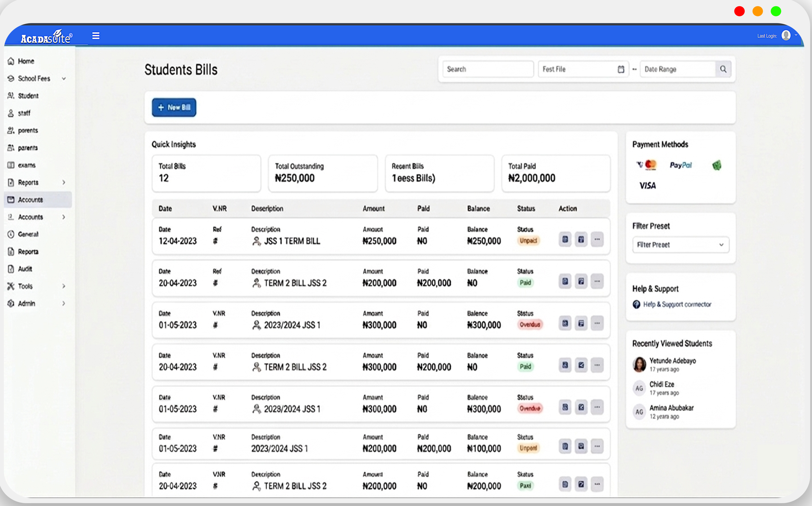Click second action icon on first 01-05-2023 row
812x506 pixels.
coord(581,323)
